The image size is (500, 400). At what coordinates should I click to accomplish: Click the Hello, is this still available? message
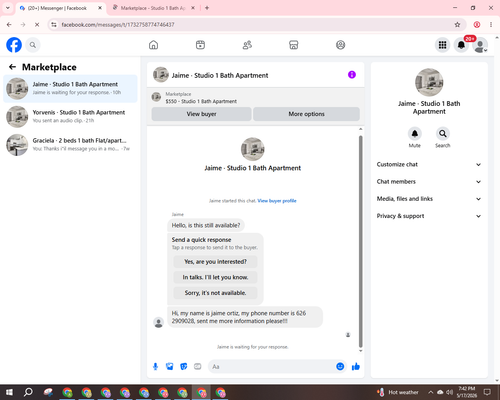pos(206,225)
